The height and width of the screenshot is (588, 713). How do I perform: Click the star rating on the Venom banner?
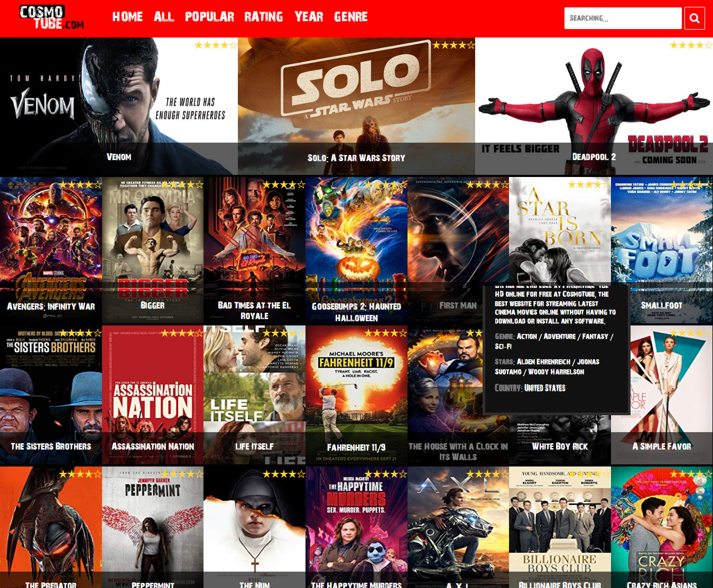click(216, 45)
